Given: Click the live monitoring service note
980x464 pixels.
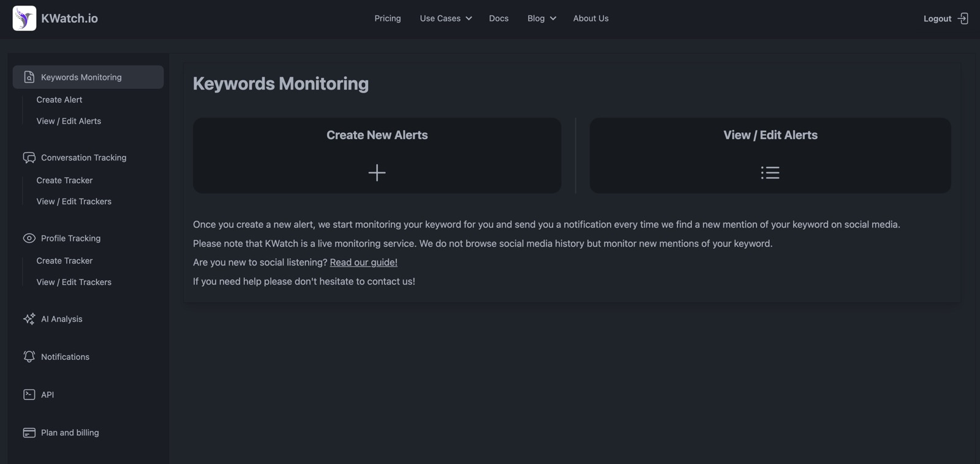Looking at the screenshot, I should 483,243.
